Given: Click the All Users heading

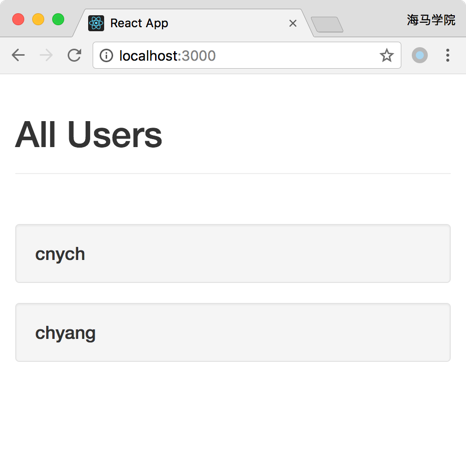Looking at the screenshot, I should point(89,135).
